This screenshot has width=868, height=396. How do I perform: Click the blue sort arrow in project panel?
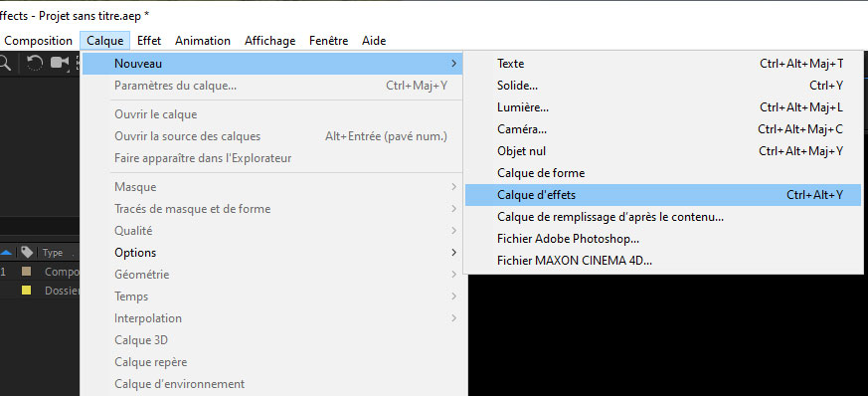pyautogui.click(x=6, y=253)
